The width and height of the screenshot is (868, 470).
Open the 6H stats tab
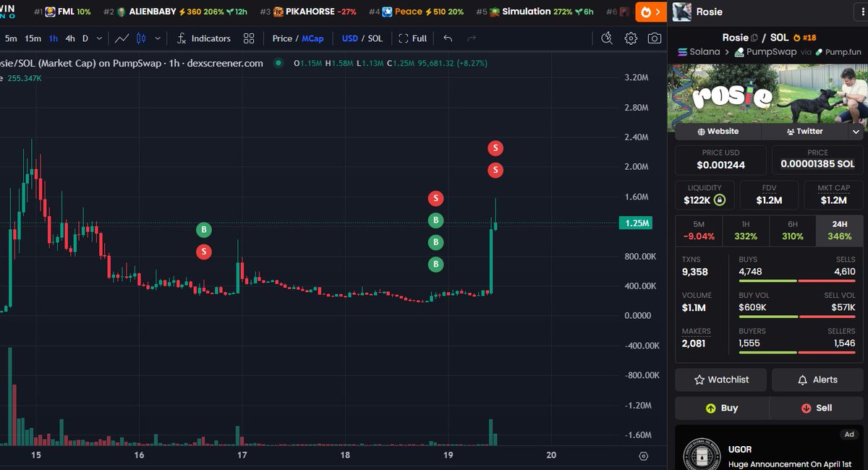coord(793,231)
